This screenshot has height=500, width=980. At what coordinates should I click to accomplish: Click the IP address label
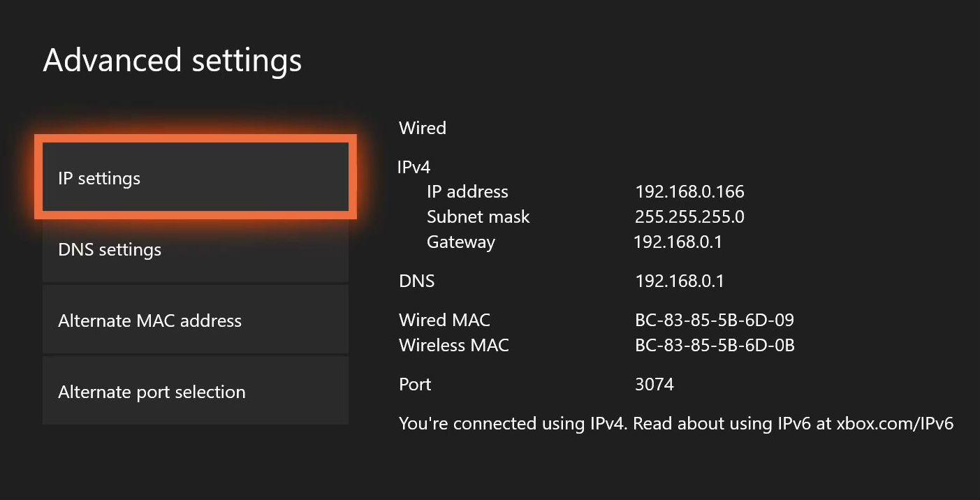(x=467, y=191)
